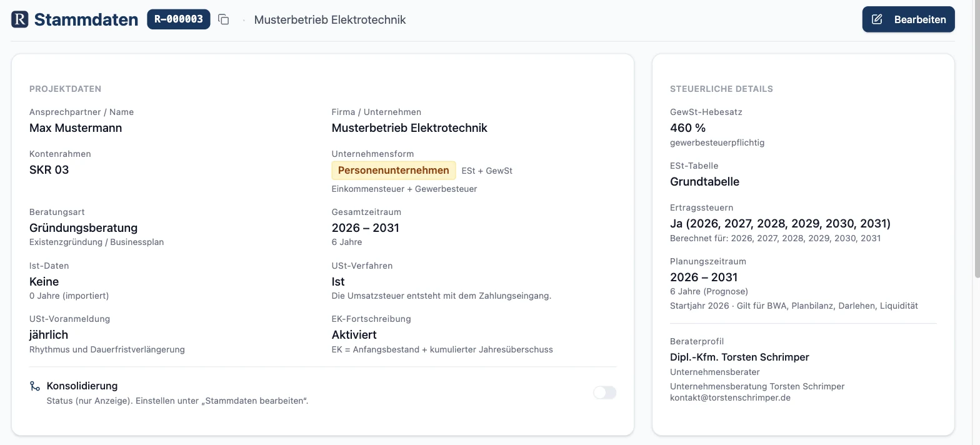
Task: Click the Konsolidierung branch icon
Action: (35, 386)
